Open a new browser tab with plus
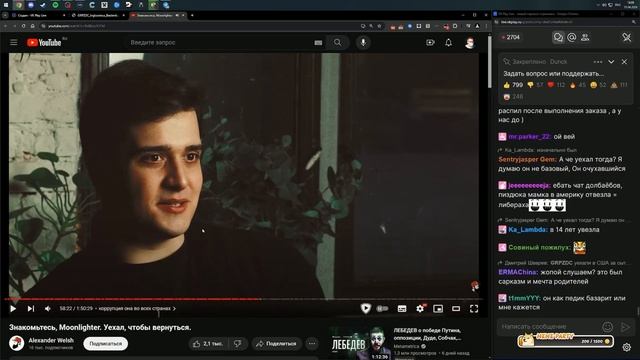The height and width of the screenshot is (360, 640). pyautogui.click(x=192, y=15)
